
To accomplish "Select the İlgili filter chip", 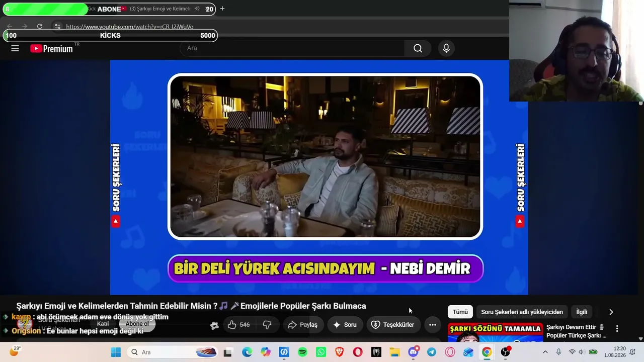I will tap(582, 312).
